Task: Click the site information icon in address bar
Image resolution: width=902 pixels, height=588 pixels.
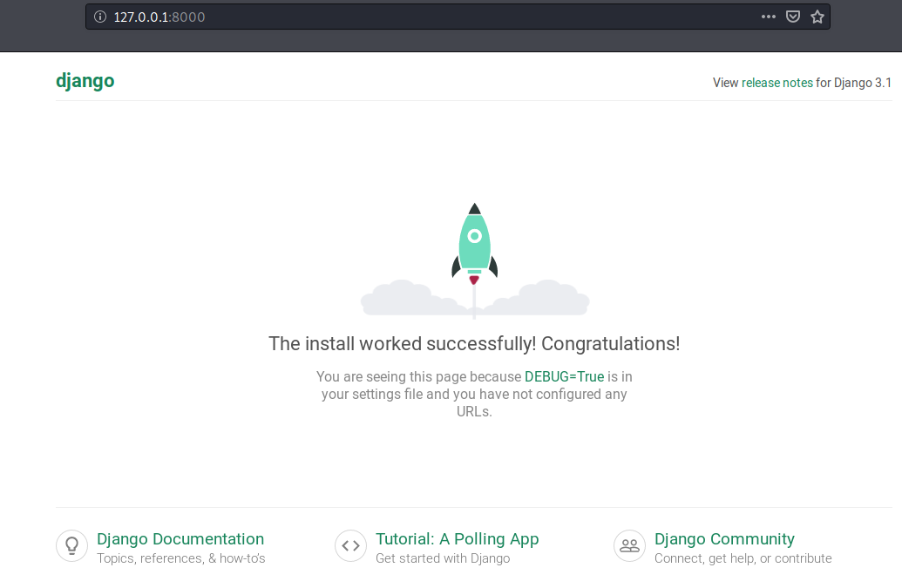Action: tap(100, 17)
